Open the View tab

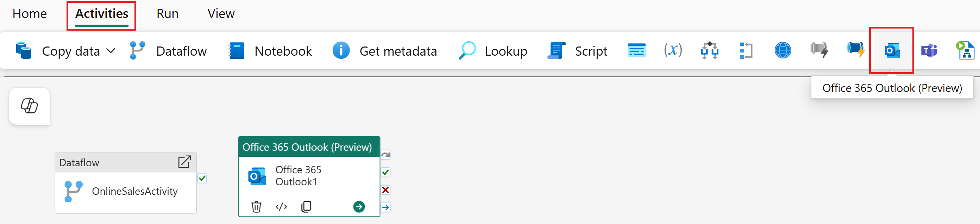pos(221,14)
